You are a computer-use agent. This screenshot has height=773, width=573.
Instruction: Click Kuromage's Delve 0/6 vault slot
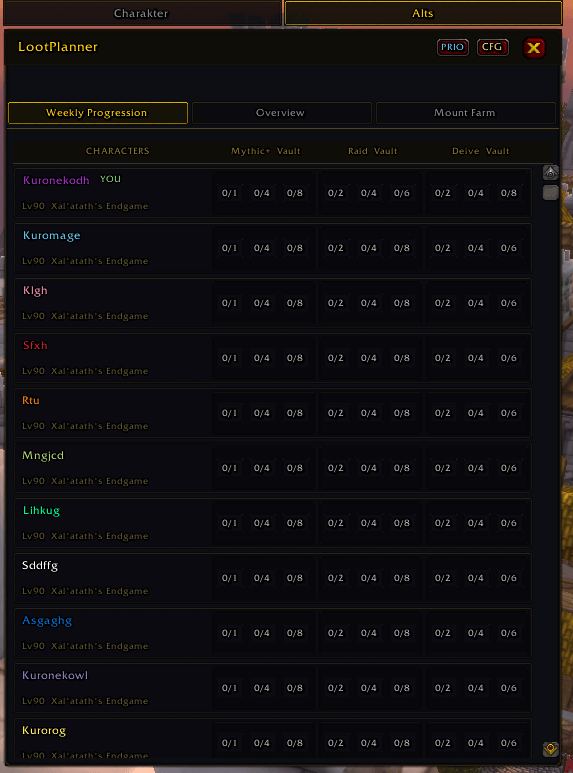coord(508,248)
